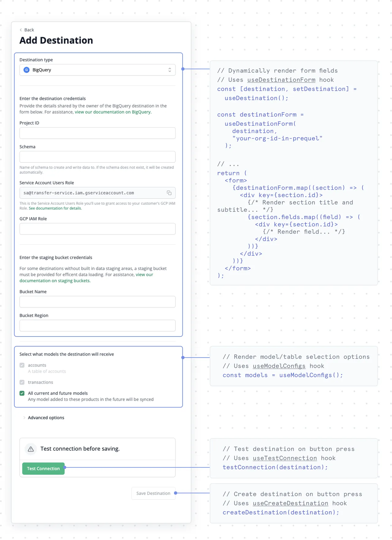Image resolution: width=392 pixels, height=540 pixels.
Task: Click the warning triangle icon in test panel
Action: 31,449
